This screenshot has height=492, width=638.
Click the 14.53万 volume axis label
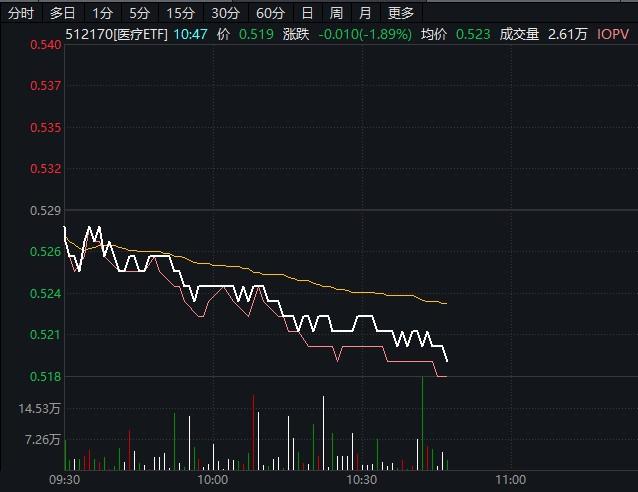(x=39, y=409)
